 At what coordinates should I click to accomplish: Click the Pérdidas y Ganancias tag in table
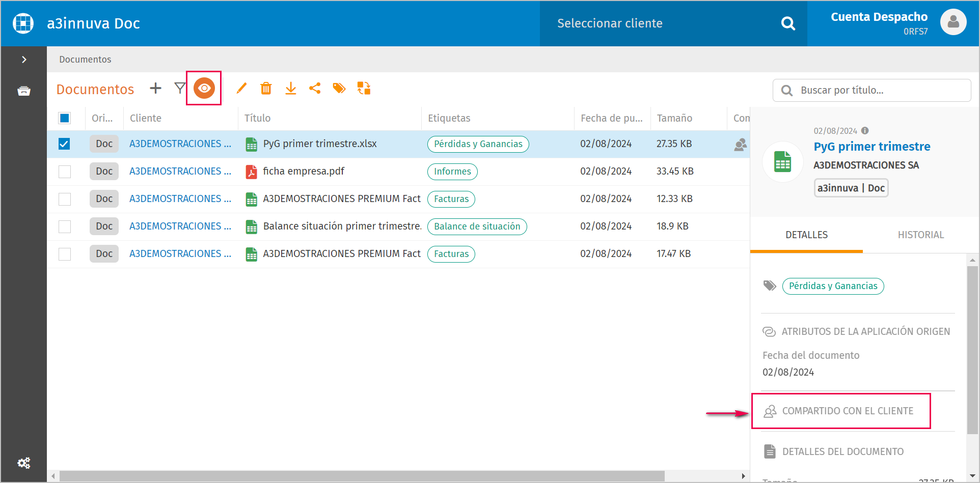(x=478, y=144)
